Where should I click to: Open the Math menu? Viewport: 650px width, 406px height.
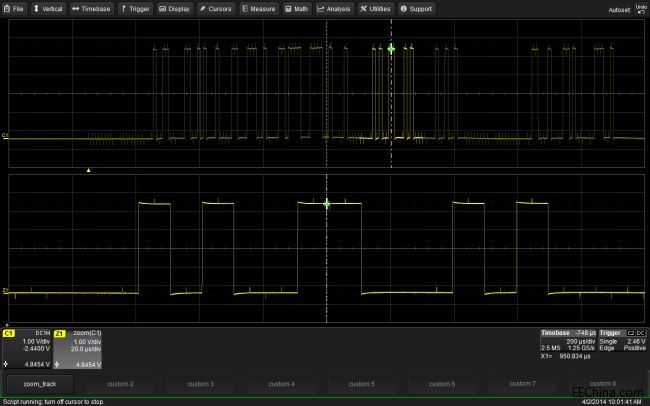pyautogui.click(x=297, y=9)
